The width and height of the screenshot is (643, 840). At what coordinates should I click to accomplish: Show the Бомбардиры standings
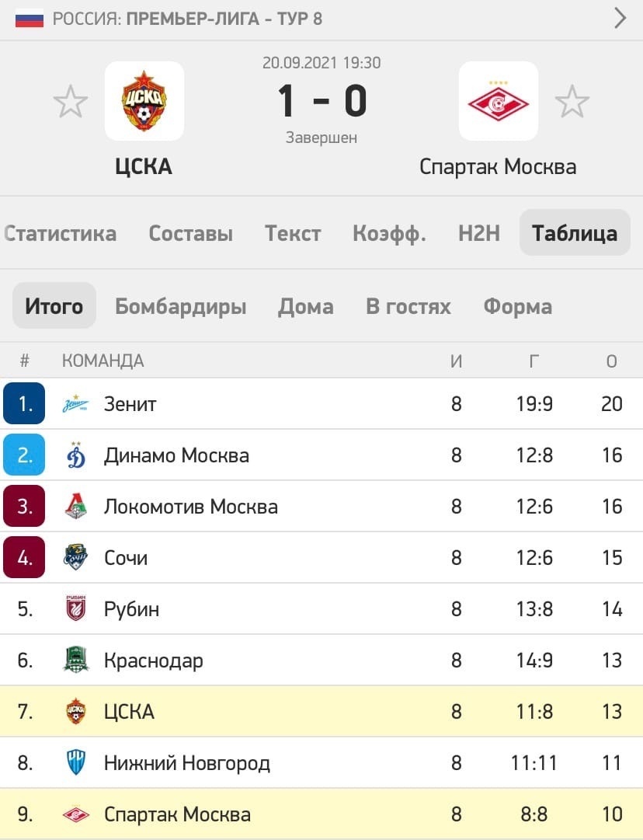tap(180, 306)
